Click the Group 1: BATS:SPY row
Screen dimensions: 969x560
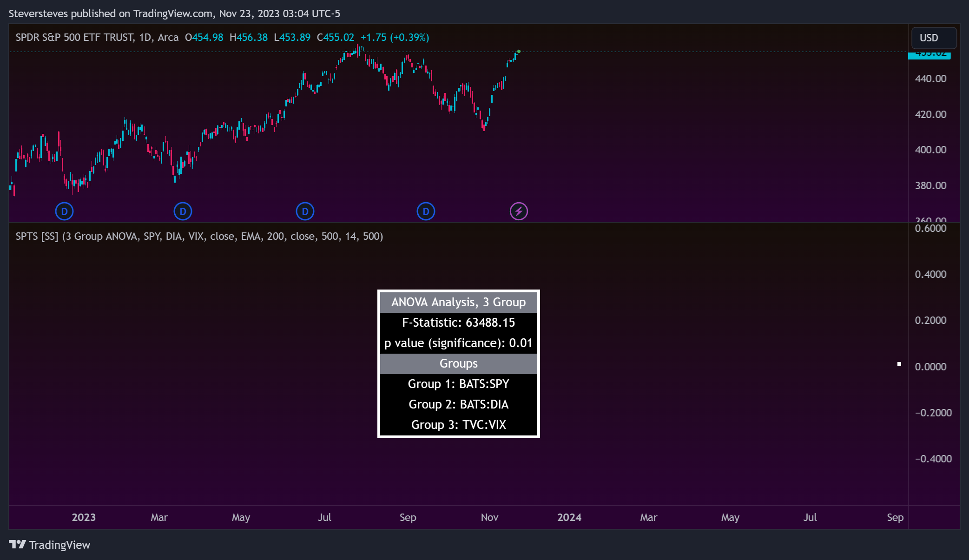[458, 384]
